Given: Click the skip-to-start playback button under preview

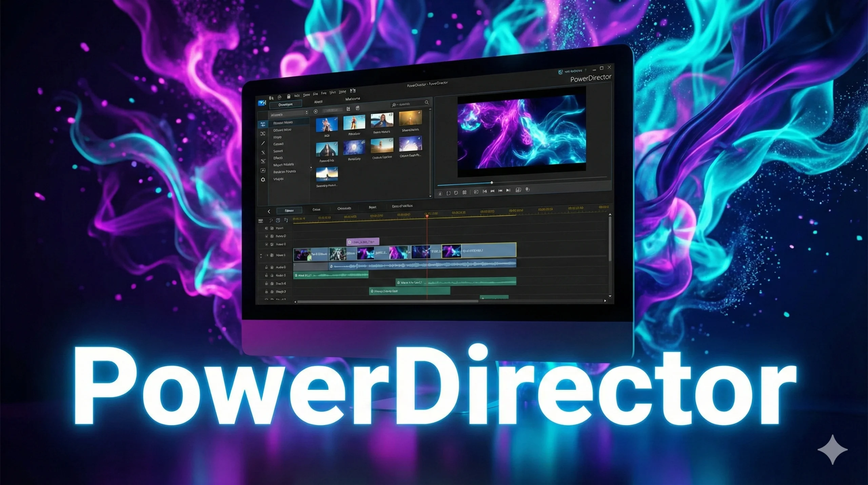Looking at the screenshot, I should 485,191.
